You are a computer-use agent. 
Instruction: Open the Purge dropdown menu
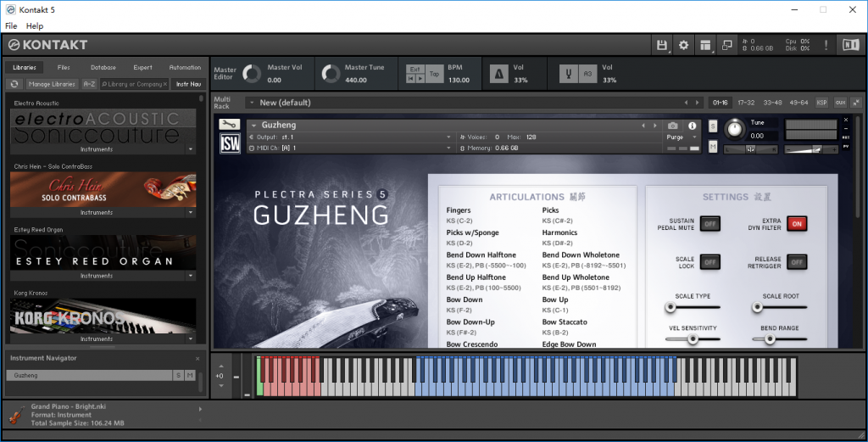pos(682,137)
